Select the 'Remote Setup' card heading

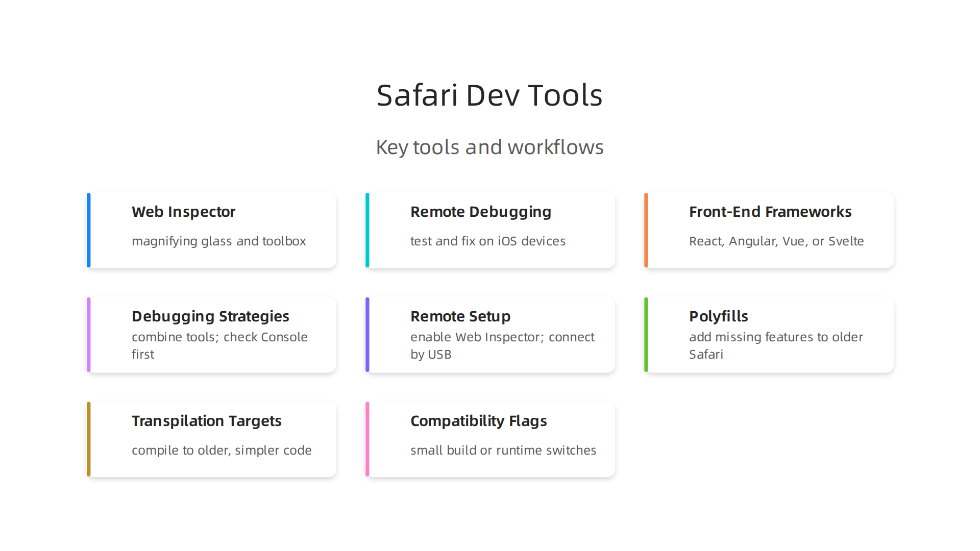click(460, 316)
